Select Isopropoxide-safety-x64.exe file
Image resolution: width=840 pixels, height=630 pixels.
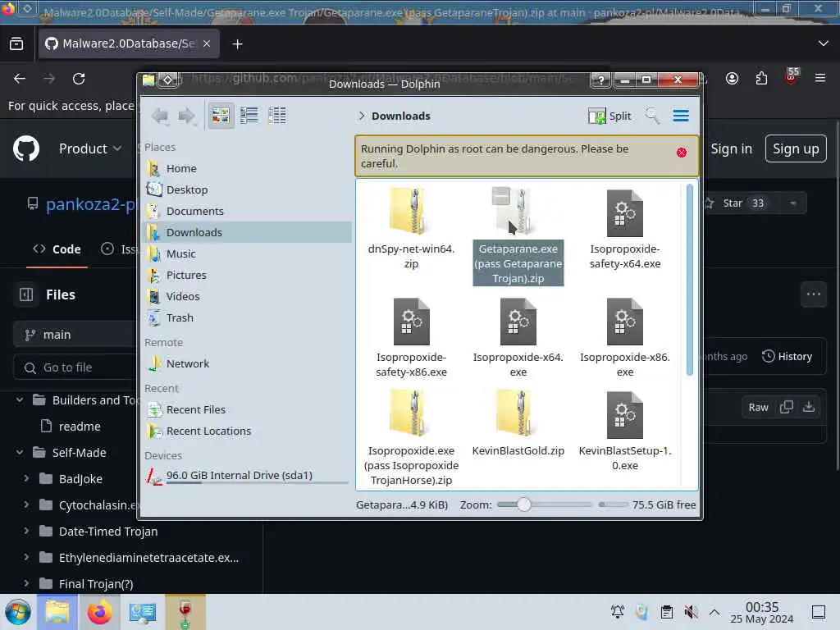(x=625, y=229)
